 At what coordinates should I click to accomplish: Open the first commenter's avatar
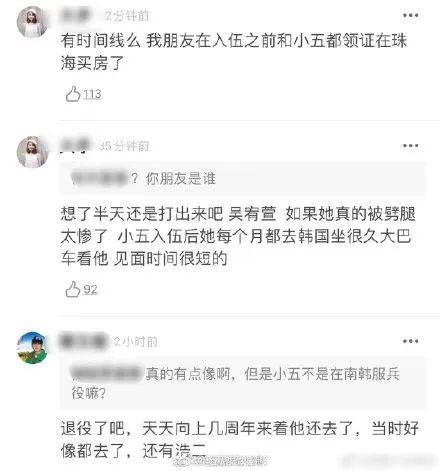coord(32,22)
